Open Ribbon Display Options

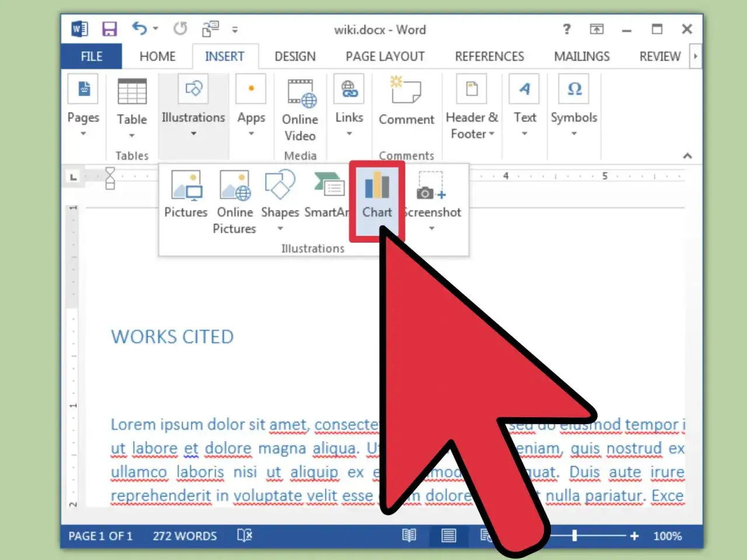coord(596,29)
